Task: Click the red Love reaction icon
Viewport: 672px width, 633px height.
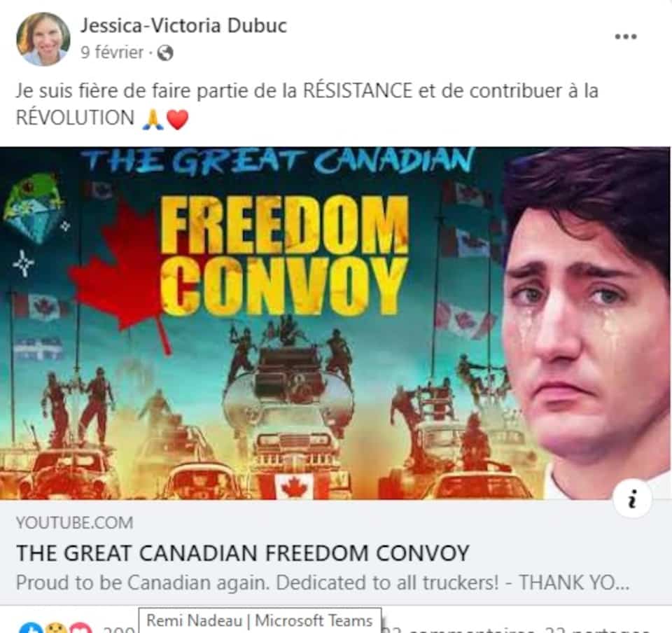Action: [x=80, y=628]
